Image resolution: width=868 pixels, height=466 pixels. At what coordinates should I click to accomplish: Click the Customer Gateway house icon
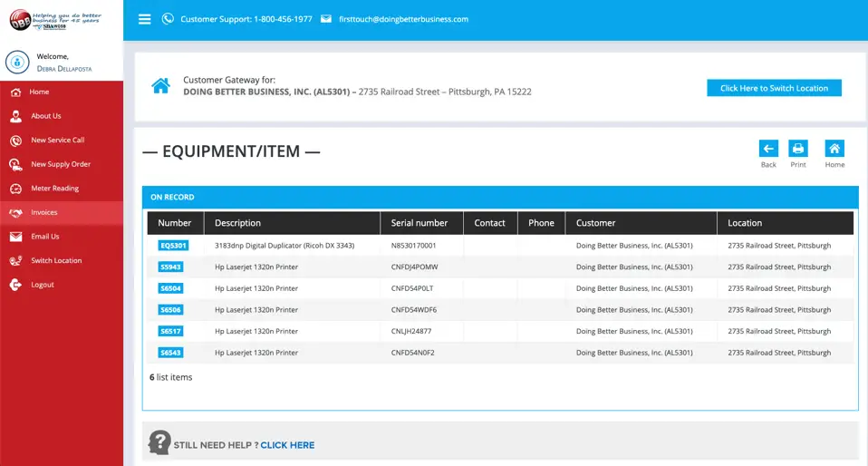(x=160, y=86)
